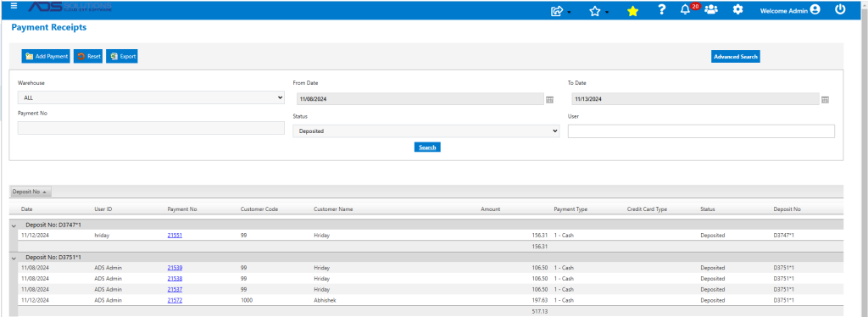Viewport: 868px width, 317px height.
Task: Click the Search button
Action: tap(427, 147)
